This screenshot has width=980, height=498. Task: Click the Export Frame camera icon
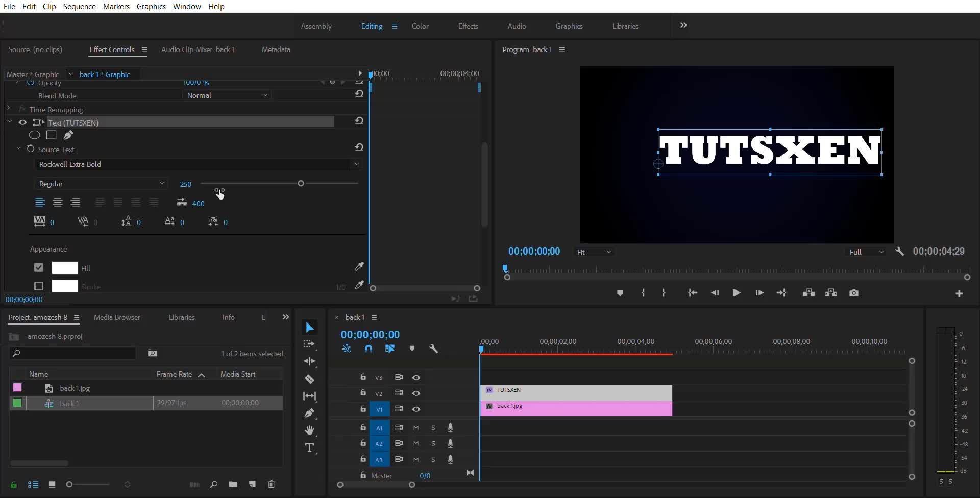pyautogui.click(x=854, y=293)
